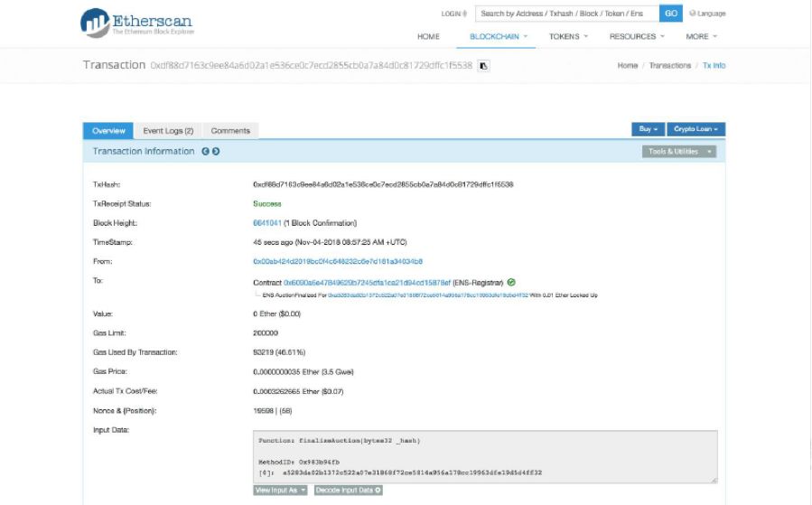Open the RESOURCES menu
The image size is (812, 505).
(637, 37)
